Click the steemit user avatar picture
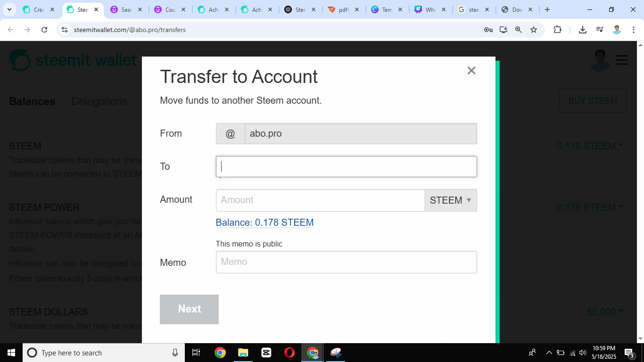 tap(600, 60)
